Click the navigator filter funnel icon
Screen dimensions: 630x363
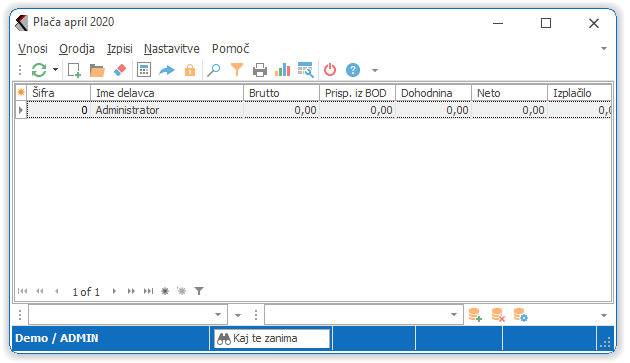[x=199, y=291]
